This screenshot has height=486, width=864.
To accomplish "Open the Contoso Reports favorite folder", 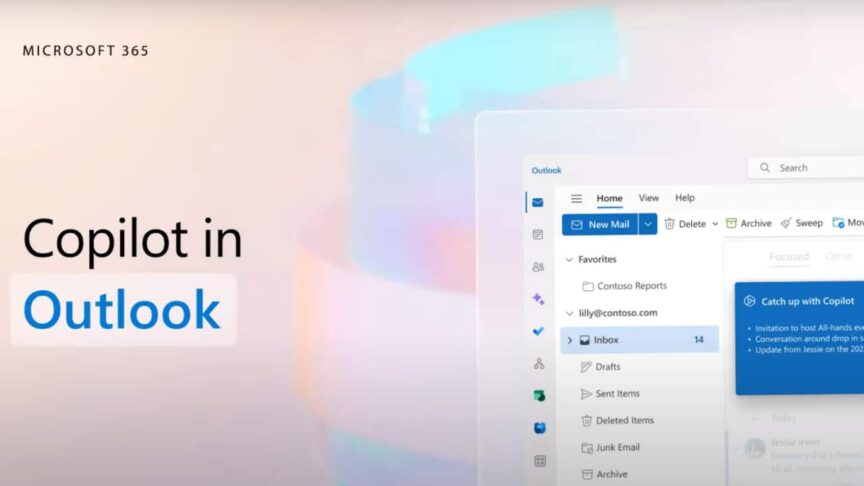I will (x=625, y=286).
